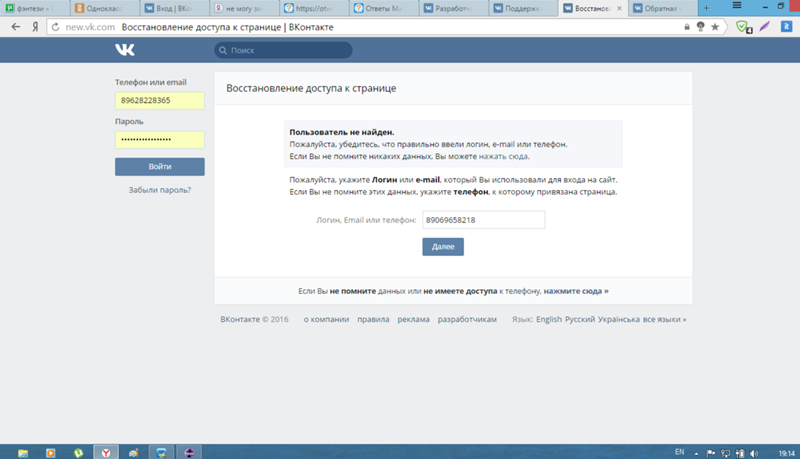The image size is (800, 459).
Task: Open the purple globe taskbar icon
Action: 189,452
